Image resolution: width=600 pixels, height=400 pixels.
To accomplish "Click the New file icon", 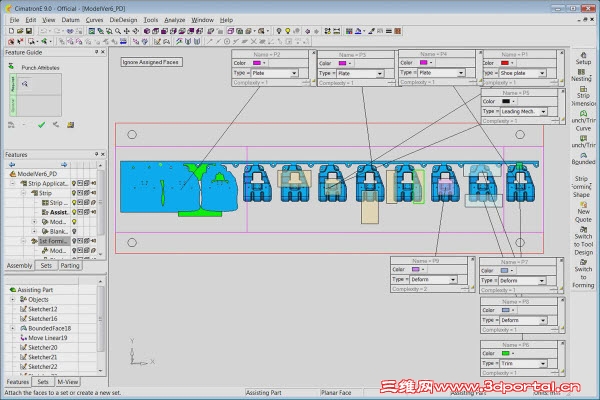I will 11,31.
